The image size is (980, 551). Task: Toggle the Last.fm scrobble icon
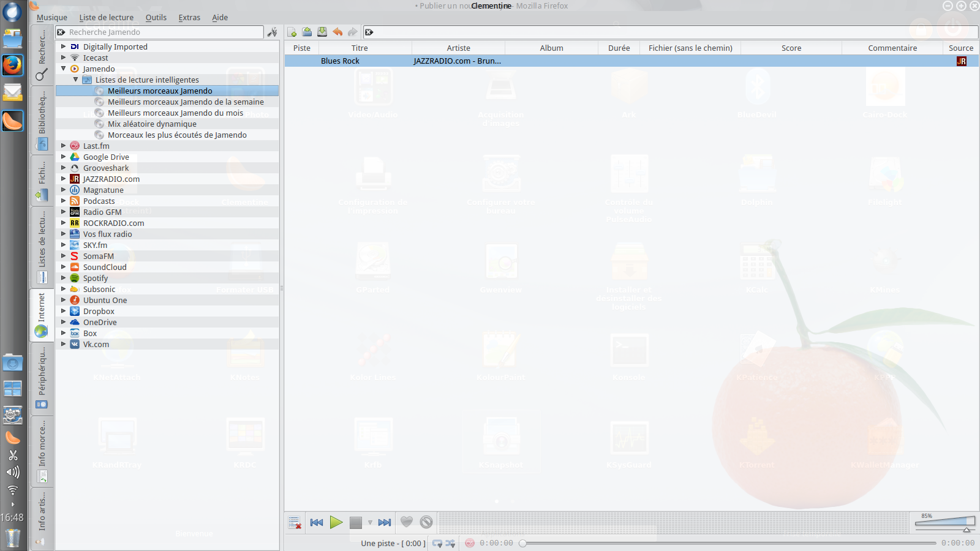click(x=470, y=543)
